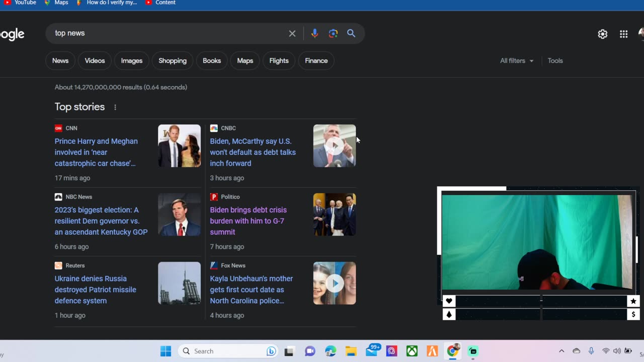
Task: Click the '17 mins ago' timestamp
Action: point(72,178)
